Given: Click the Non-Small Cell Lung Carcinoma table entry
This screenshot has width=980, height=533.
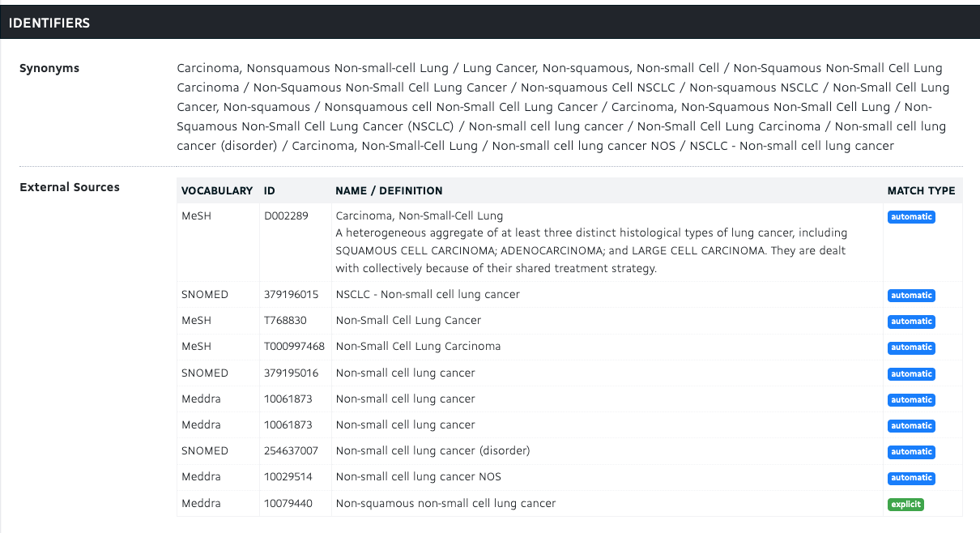Looking at the screenshot, I should point(418,346).
